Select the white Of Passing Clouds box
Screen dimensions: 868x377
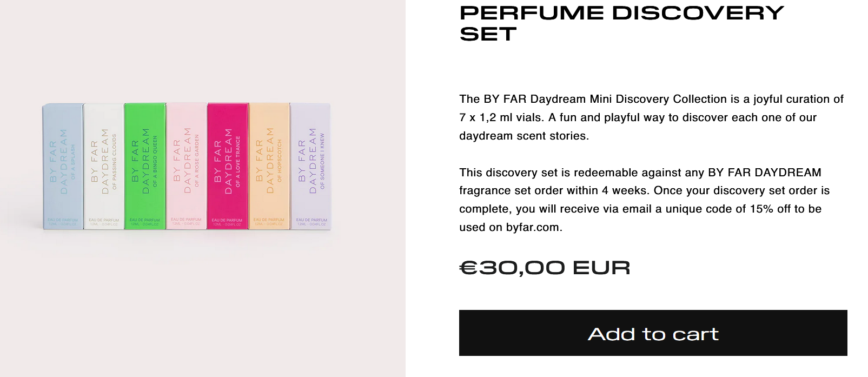pyautogui.click(x=104, y=167)
